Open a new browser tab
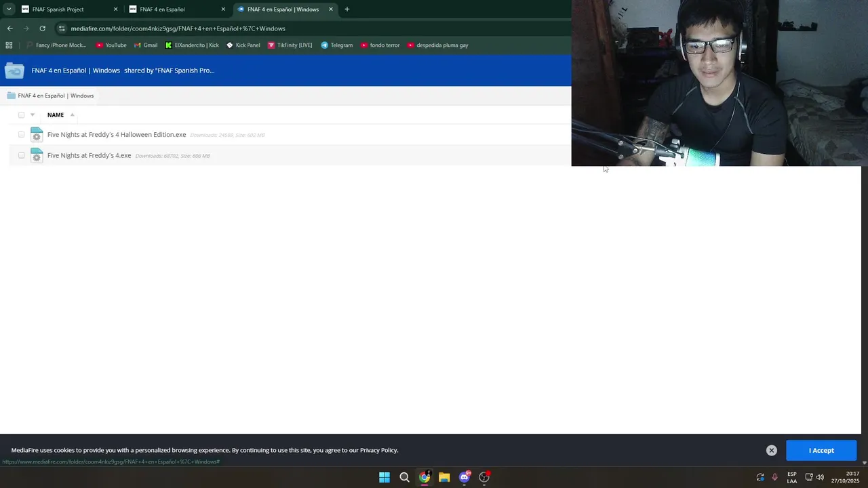 [x=347, y=9]
